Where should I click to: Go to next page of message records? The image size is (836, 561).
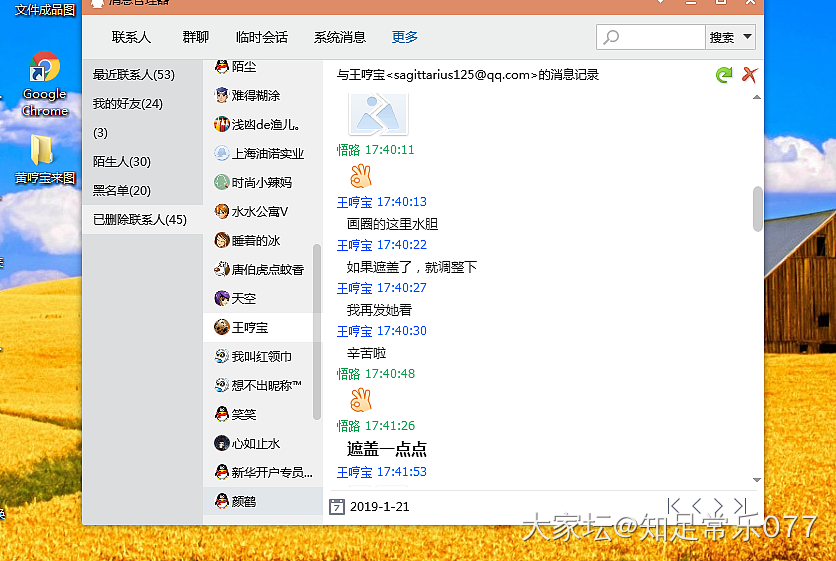tap(718, 506)
